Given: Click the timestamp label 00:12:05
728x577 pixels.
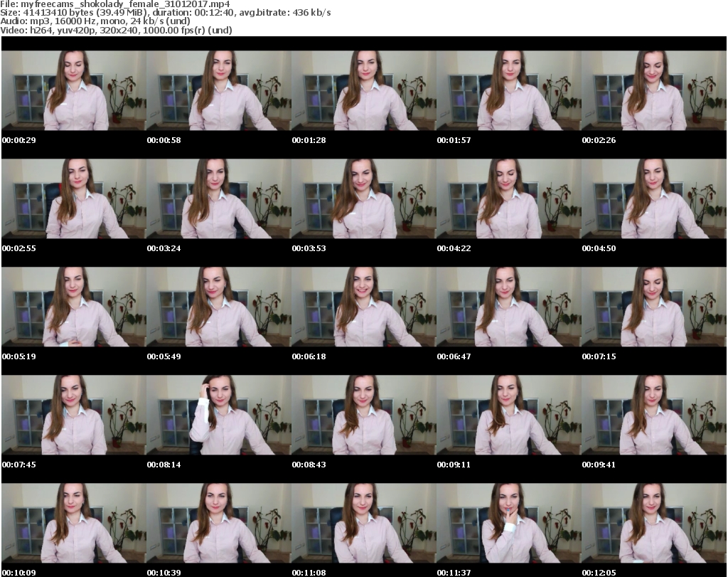Looking at the screenshot, I should coord(599,573).
